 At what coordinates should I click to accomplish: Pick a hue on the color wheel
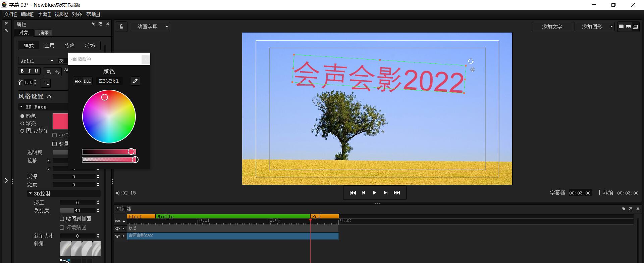[109, 117]
